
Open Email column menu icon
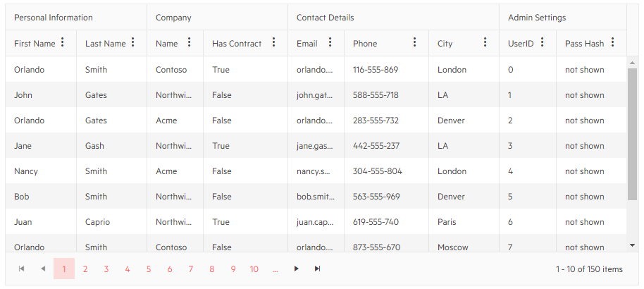coord(330,43)
